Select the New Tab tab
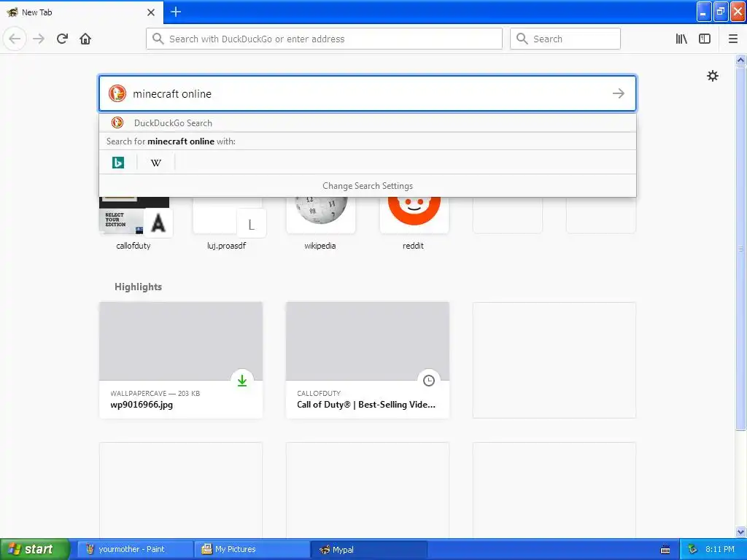 coord(81,12)
